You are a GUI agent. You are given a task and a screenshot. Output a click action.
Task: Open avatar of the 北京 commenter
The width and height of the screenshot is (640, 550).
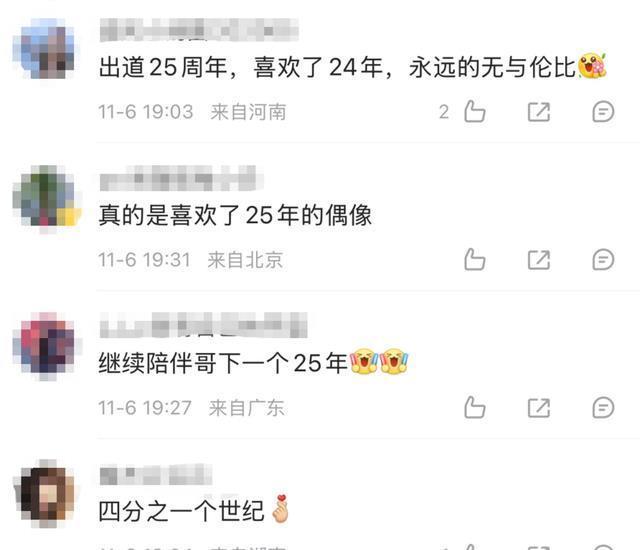click(x=46, y=197)
